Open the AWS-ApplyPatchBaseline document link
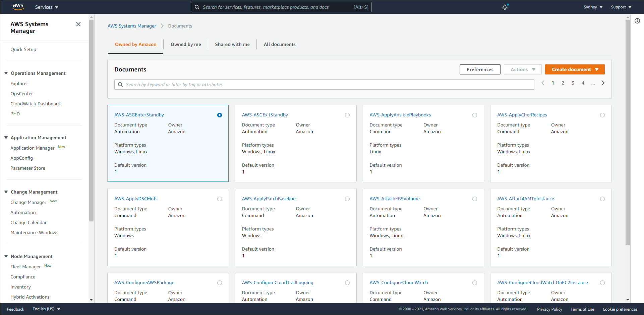 click(x=269, y=199)
